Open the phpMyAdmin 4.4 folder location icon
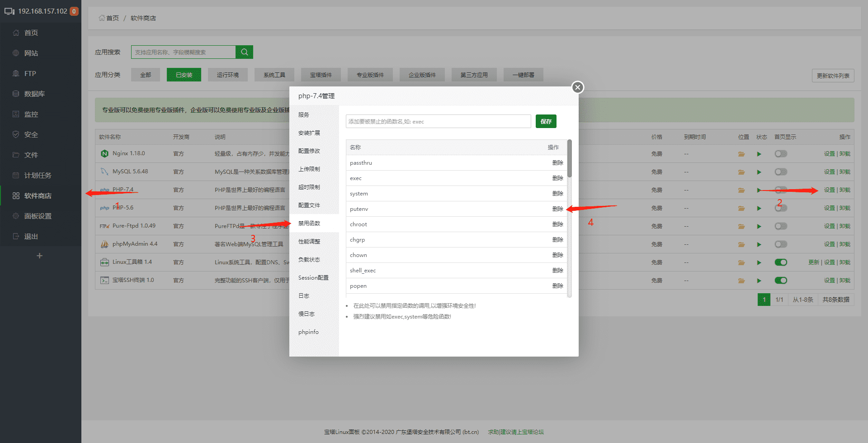 coord(741,244)
